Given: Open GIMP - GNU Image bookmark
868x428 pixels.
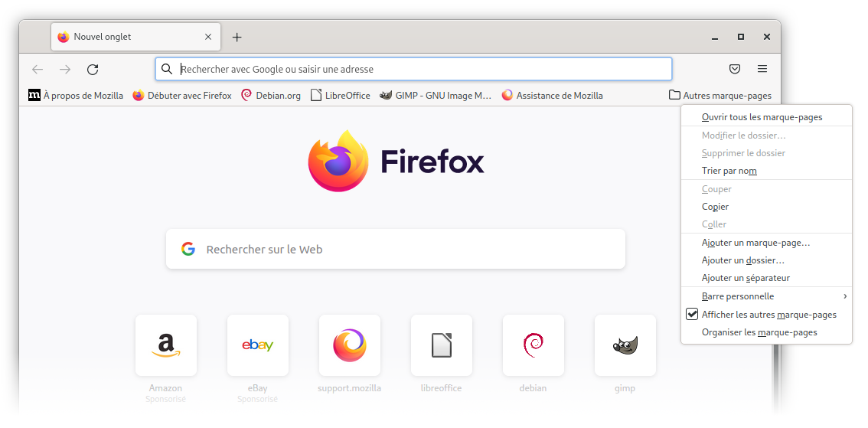Looking at the screenshot, I should coord(436,95).
